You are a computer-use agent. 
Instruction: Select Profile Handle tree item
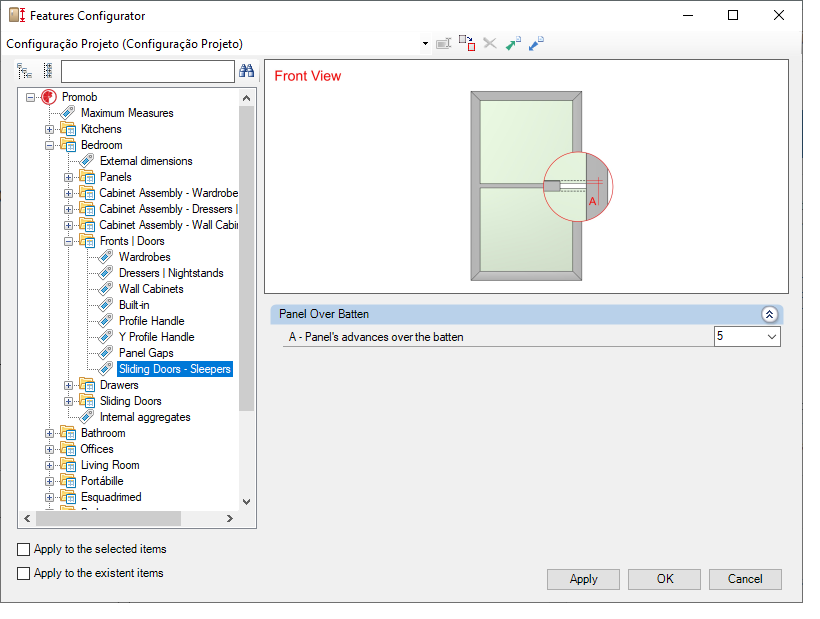152,321
